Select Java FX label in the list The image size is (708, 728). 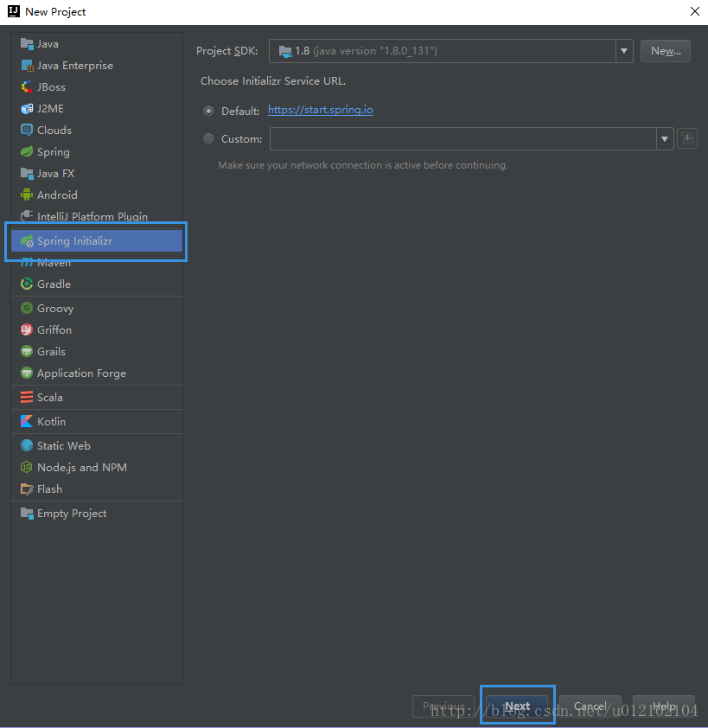(x=55, y=174)
